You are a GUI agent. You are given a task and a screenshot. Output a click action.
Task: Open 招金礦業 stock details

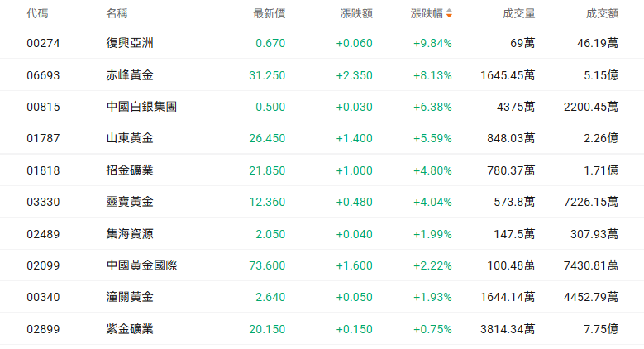point(130,170)
